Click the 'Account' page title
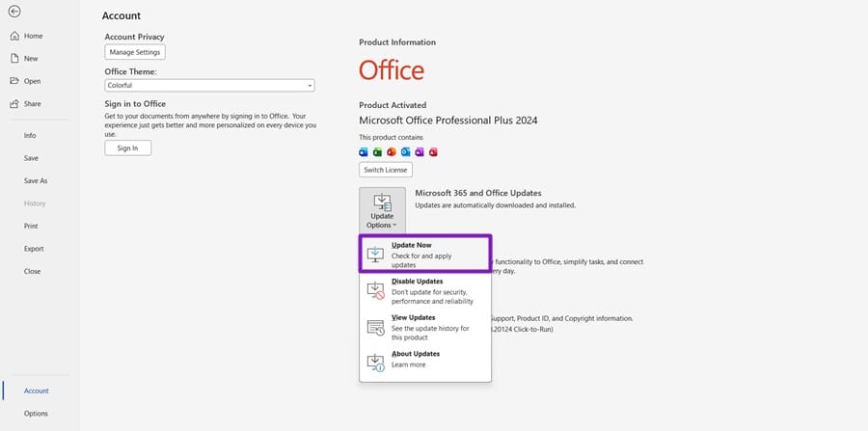 [122, 15]
